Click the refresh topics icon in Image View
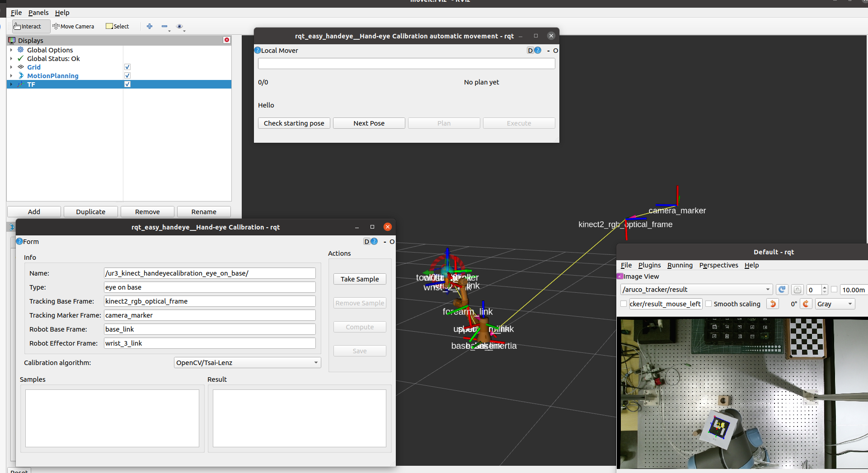 (x=782, y=290)
